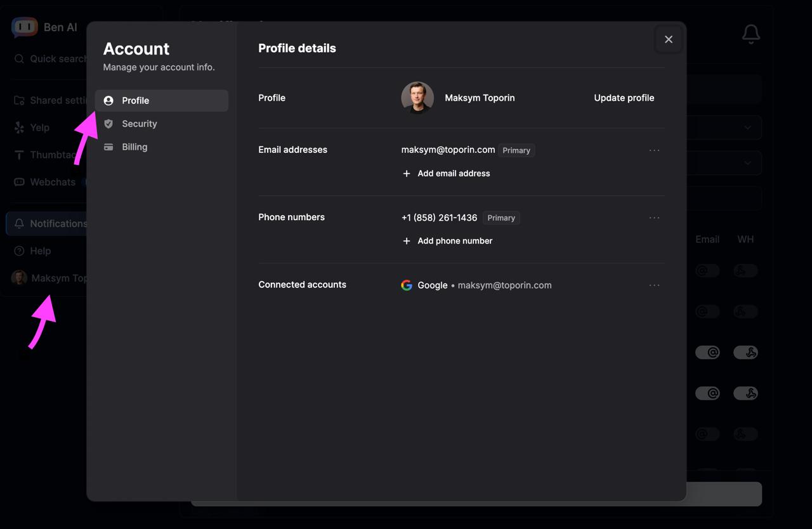The width and height of the screenshot is (812, 529).
Task: Click the Thumbtack logo icon
Action: tap(19, 155)
